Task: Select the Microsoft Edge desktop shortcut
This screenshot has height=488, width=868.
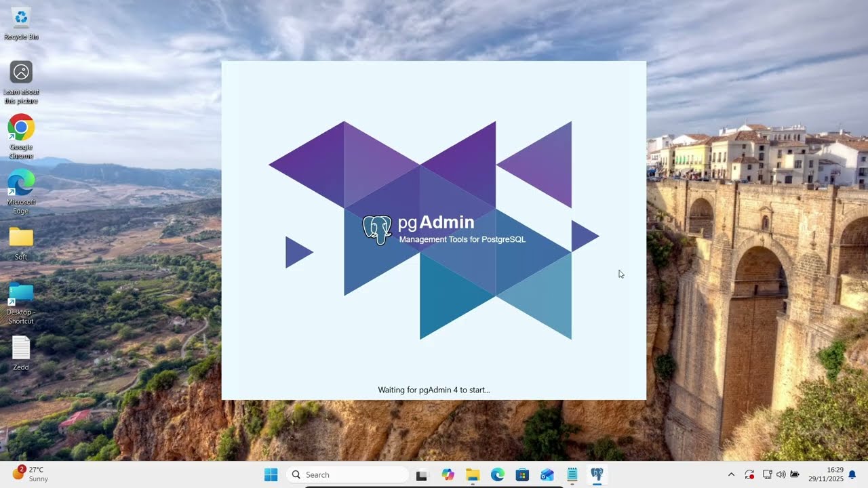Action: click(21, 192)
